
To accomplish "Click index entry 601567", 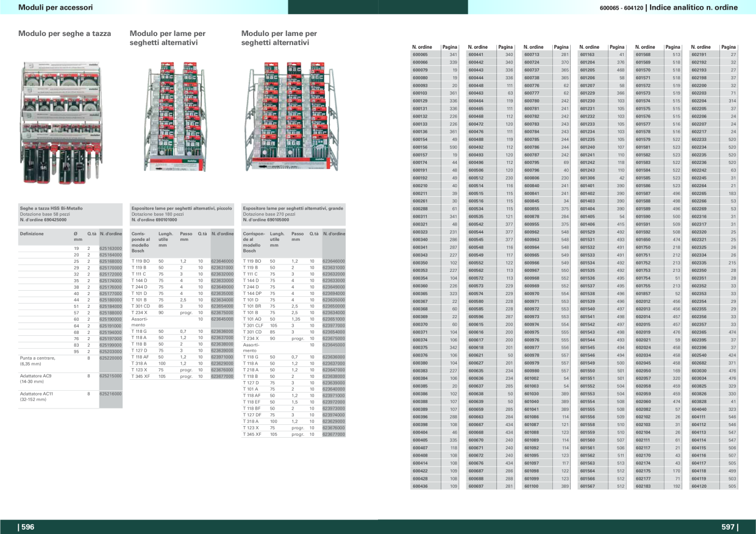I will point(588,486).
